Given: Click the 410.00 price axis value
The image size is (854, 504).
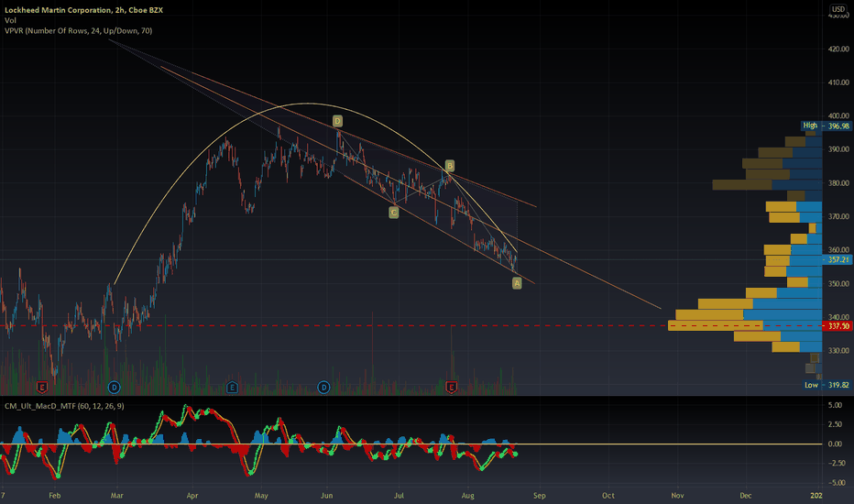Looking at the screenshot, I should tap(838, 82).
